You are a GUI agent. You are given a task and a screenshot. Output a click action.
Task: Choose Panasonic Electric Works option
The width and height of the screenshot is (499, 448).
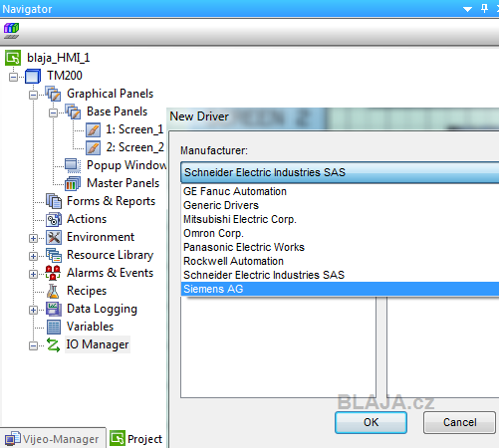340,247
